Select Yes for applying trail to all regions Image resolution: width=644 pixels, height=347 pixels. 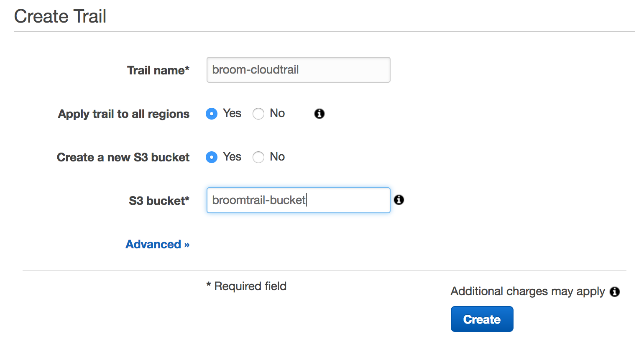(212, 113)
